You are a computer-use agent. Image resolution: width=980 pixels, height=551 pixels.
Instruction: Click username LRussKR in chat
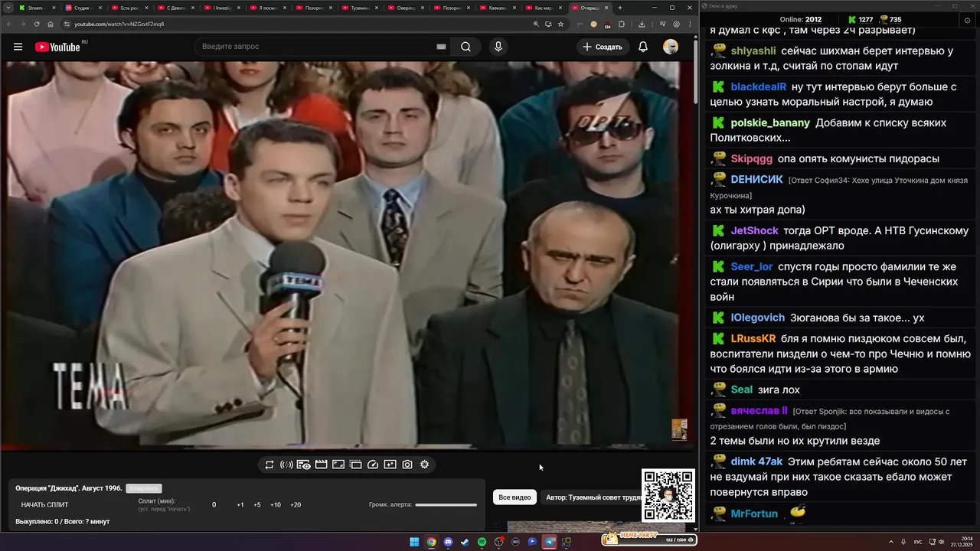coord(753,339)
